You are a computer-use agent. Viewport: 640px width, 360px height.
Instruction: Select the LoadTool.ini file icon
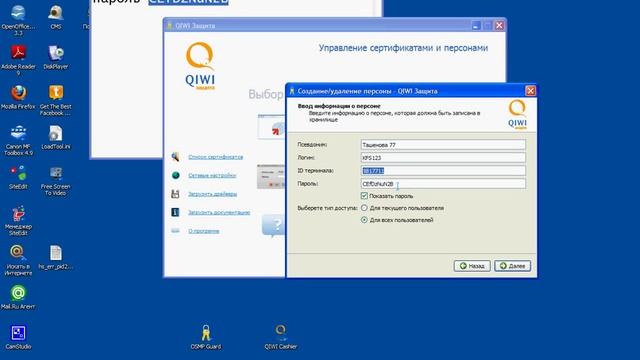click(56, 133)
